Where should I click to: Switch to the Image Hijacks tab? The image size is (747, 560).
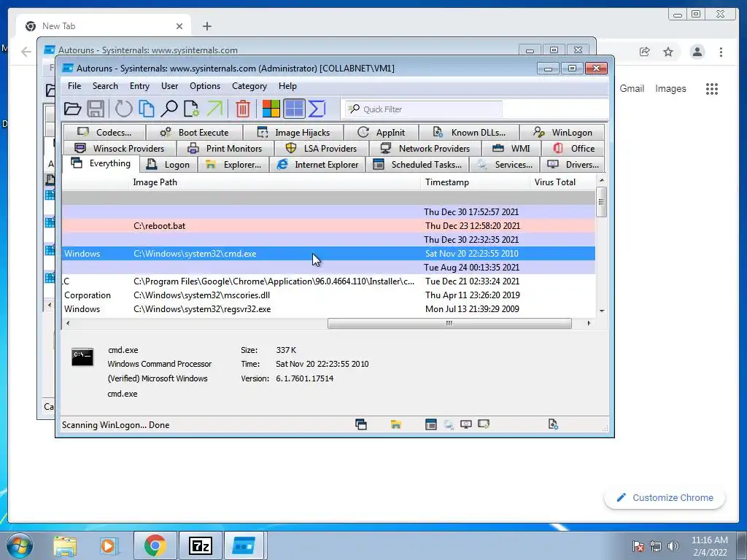point(293,133)
